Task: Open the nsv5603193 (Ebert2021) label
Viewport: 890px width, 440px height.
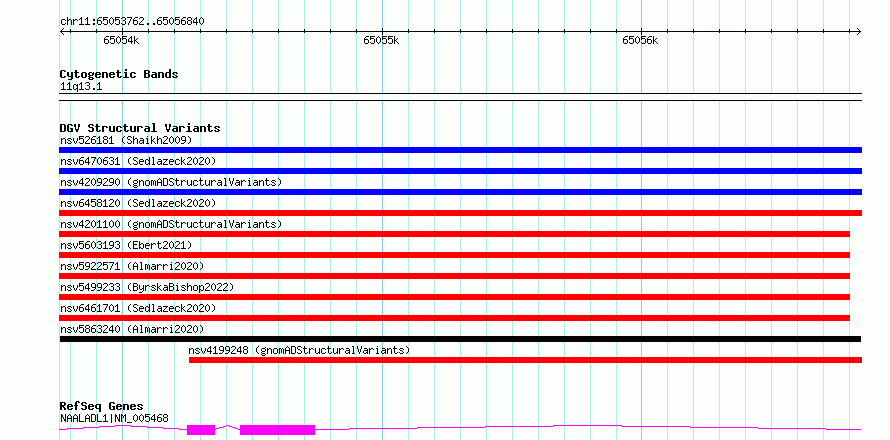Action: (126, 245)
